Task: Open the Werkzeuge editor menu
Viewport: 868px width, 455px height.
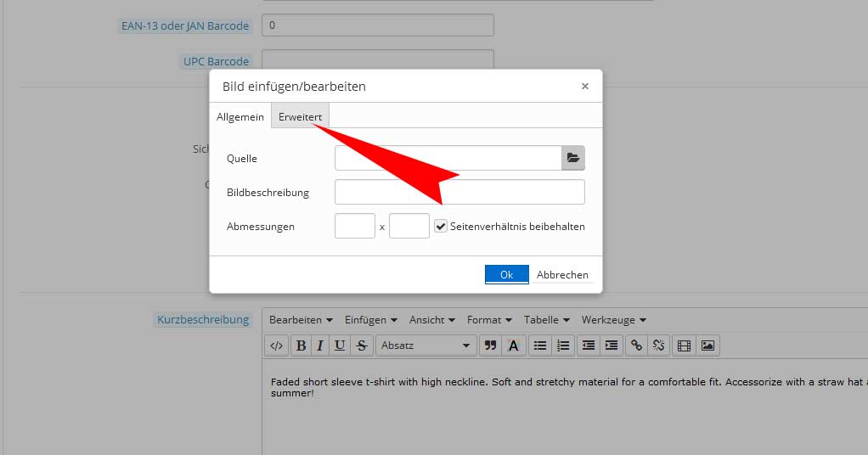Action: 613,320
